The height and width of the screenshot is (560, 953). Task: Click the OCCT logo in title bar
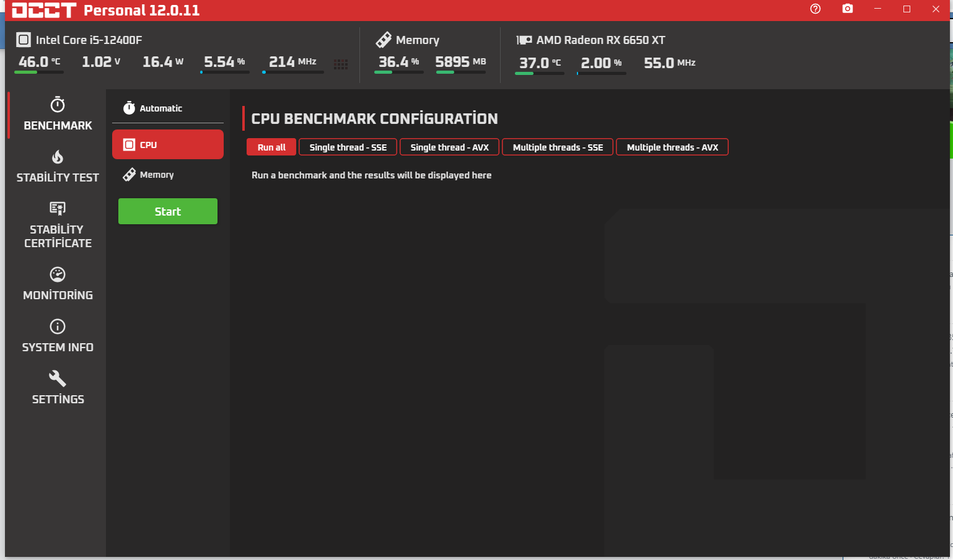click(x=44, y=11)
